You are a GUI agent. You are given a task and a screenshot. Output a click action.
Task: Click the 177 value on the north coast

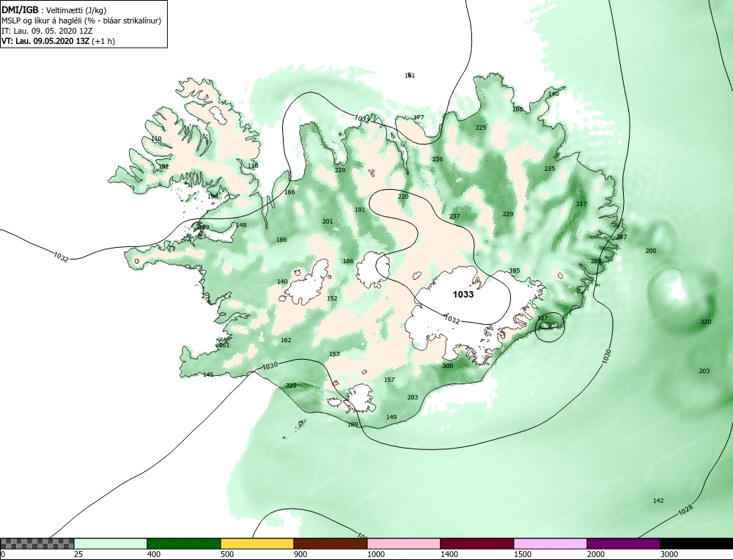coord(419,118)
